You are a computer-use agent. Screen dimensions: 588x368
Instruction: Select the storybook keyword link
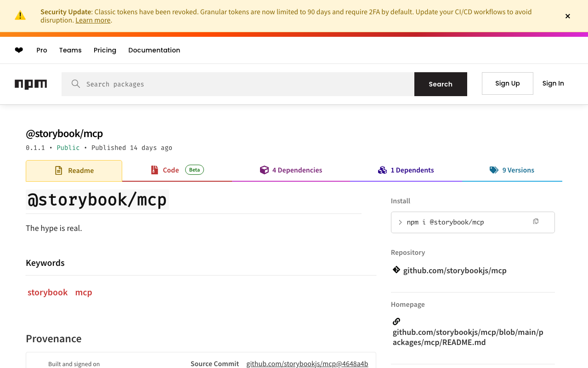(x=48, y=292)
